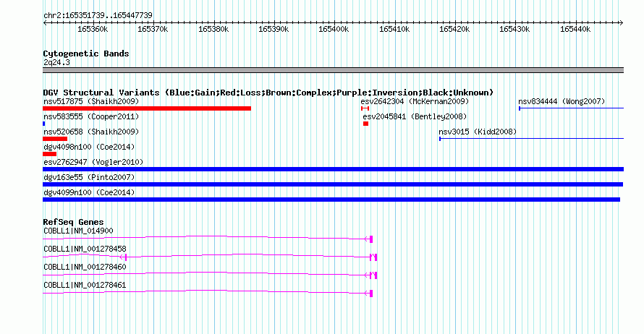This screenshot has width=644, height=334.
Task: Click the left arrowhead of the ruler
Action: tap(45, 23)
